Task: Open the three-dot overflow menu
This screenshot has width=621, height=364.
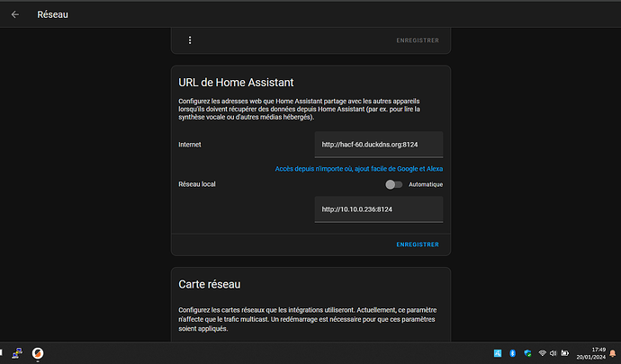Action: click(x=190, y=40)
